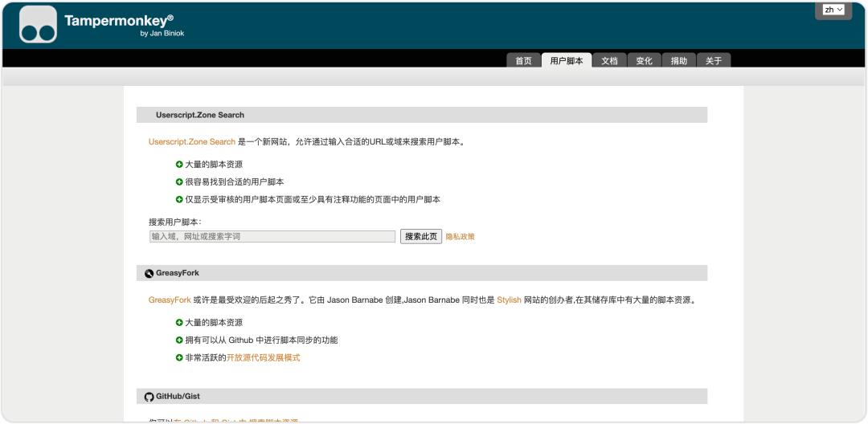This screenshot has height=424, width=868.
Task: Click the Tampermonkey title text
Action: pyautogui.click(x=118, y=20)
